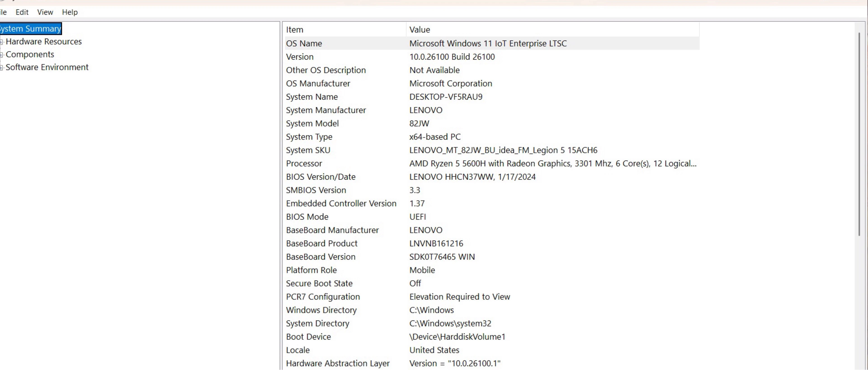The image size is (868, 370).
Task: Click the United States value
Action: 434,350
